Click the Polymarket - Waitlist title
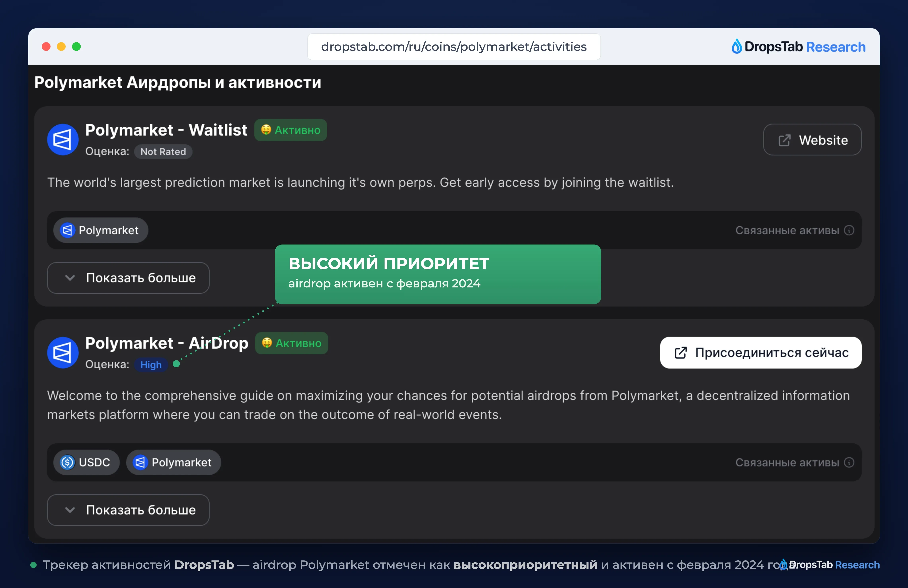The height and width of the screenshot is (588, 908). [x=166, y=130]
